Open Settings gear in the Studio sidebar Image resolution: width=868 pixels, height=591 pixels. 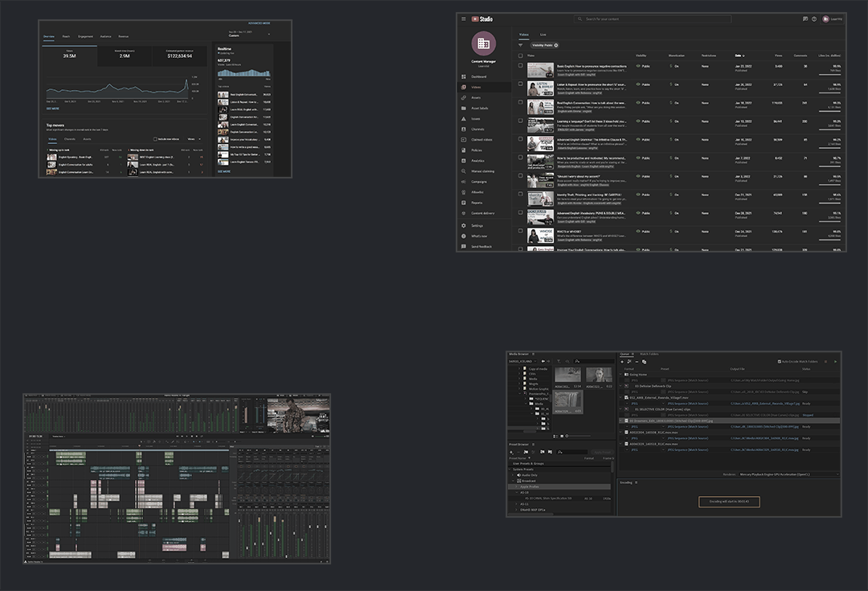[x=465, y=226]
